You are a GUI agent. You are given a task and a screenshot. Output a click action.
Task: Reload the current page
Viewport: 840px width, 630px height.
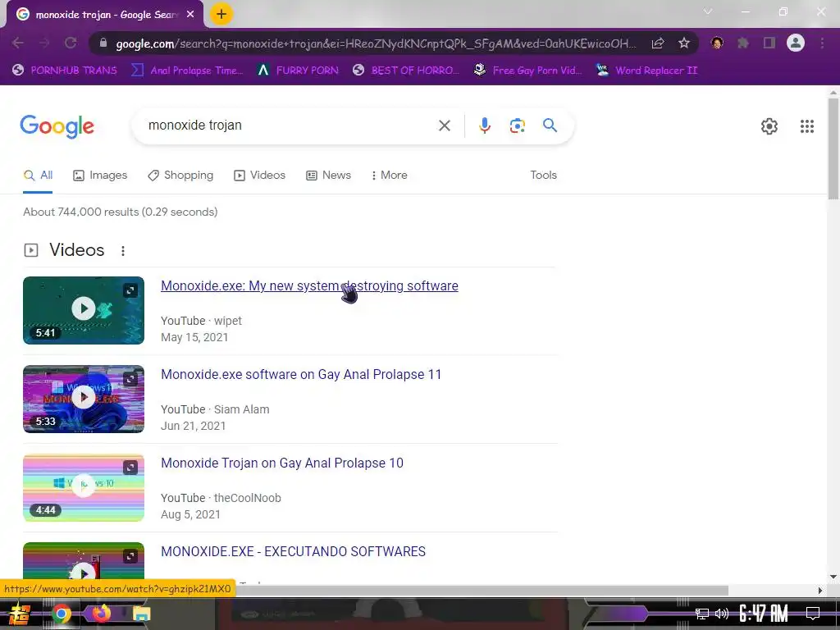71,43
